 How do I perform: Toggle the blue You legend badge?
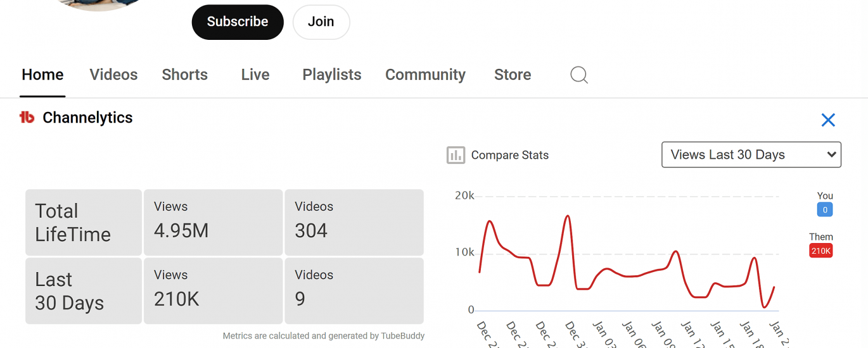824,210
